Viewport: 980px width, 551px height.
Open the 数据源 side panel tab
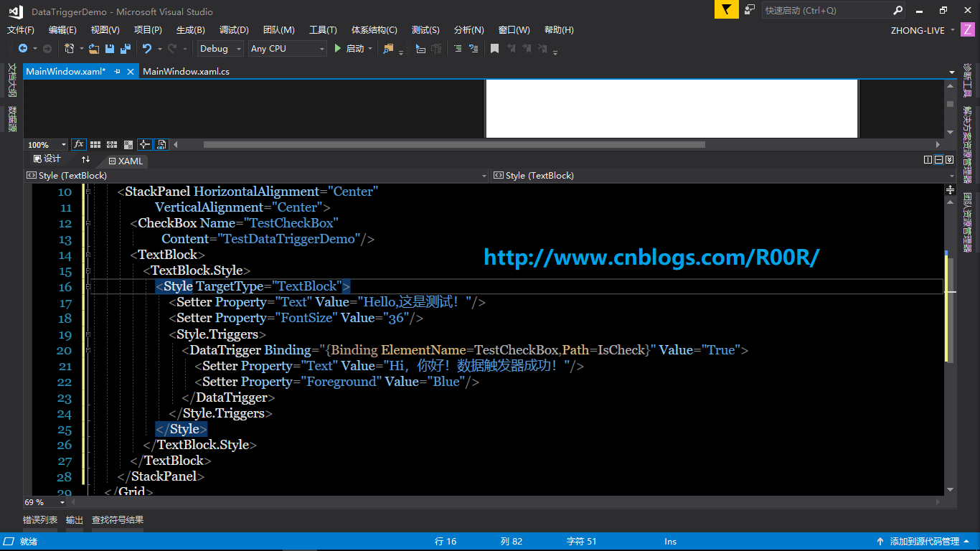click(12, 119)
